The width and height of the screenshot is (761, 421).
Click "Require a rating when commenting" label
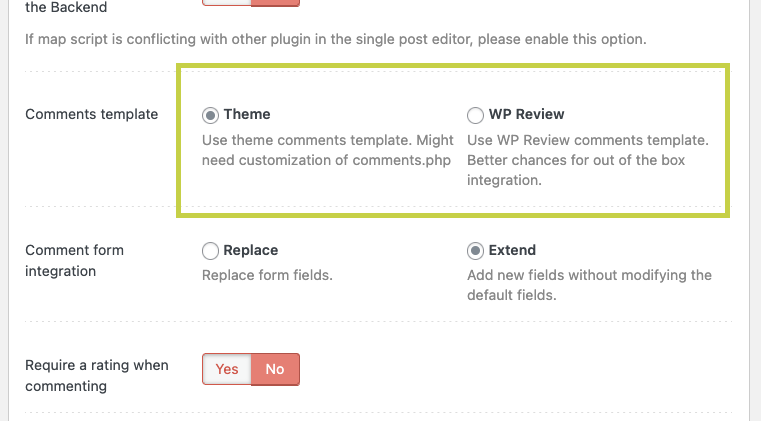pyautogui.click(x=97, y=375)
